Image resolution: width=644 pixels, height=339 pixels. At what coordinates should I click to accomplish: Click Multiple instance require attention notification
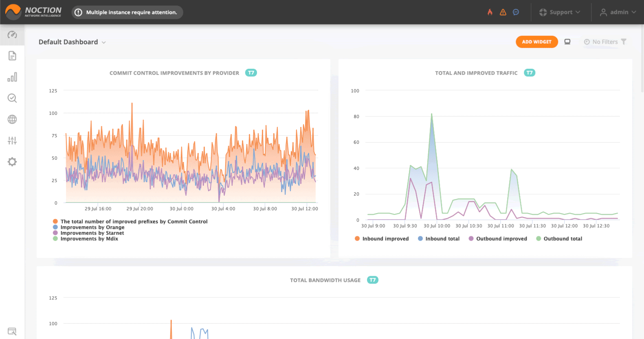click(127, 12)
